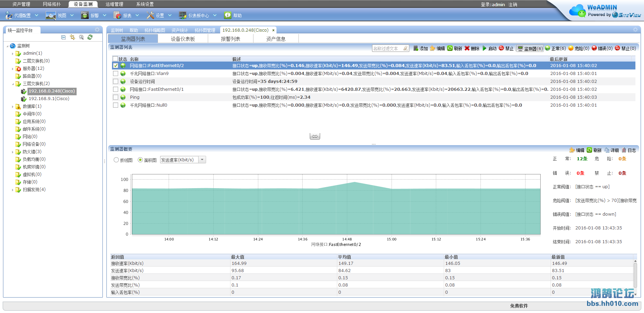Click the 监测器(6) filter button
Viewport: 644px width, 313px height.
(530, 48)
